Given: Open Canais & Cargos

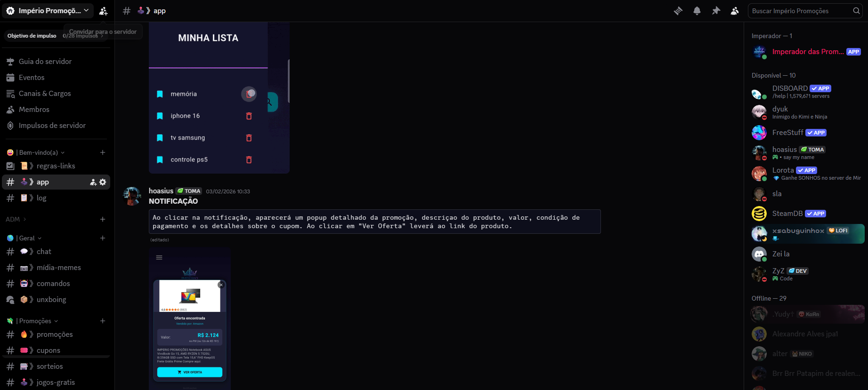Looking at the screenshot, I should (56, 94).
